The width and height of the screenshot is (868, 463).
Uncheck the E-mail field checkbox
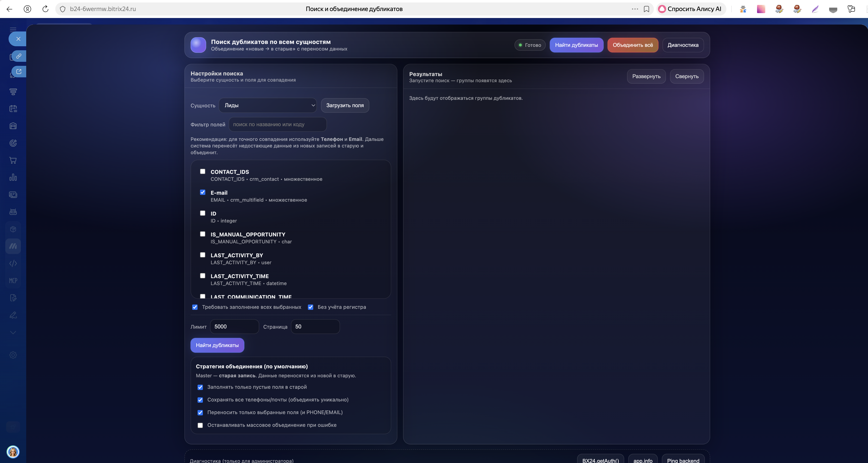click(x=202, y=192)
